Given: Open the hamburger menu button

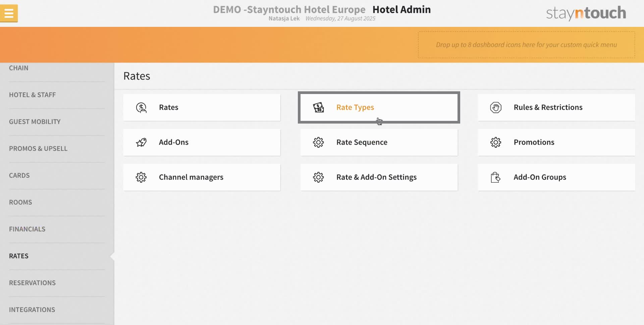Looking at the screenshot, I should (x=9, y=13).
